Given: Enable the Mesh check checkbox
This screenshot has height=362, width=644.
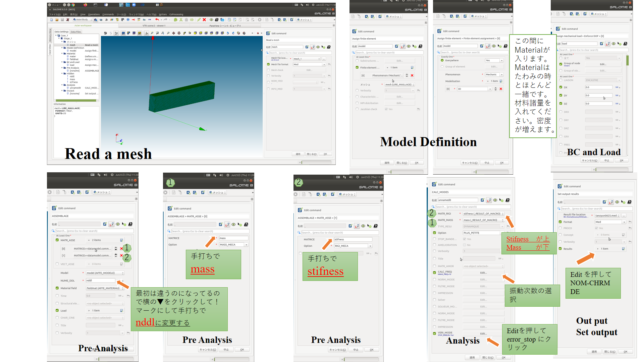Looking at the screenshot, I should [268, 70].
